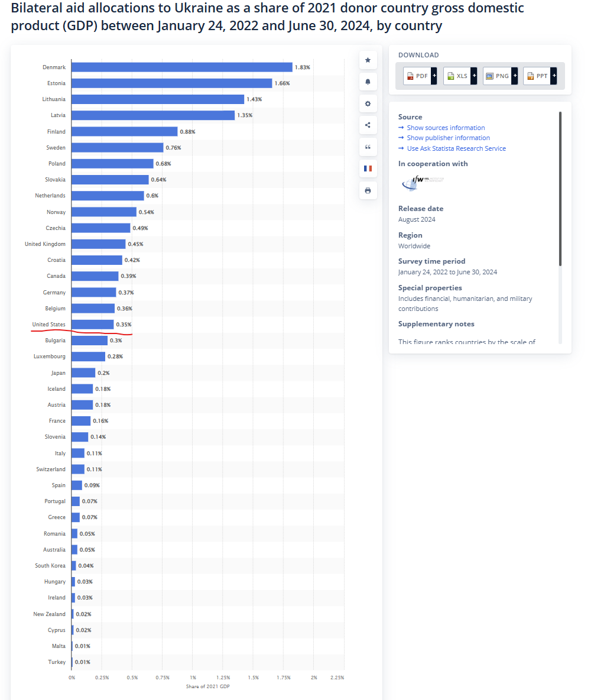Click the Japan 0.2% bar
Viewport: 594px width, 700px height.
tap(83, 372)
